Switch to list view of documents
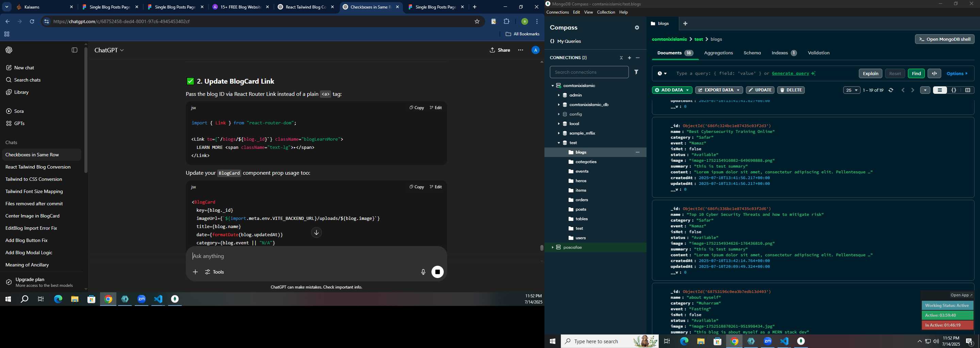The width and height of the screenshot is (980, 348). coord(940,90)
